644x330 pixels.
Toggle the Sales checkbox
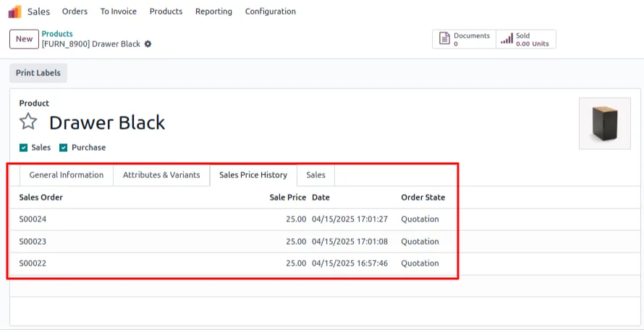click(x=23, y=148)
